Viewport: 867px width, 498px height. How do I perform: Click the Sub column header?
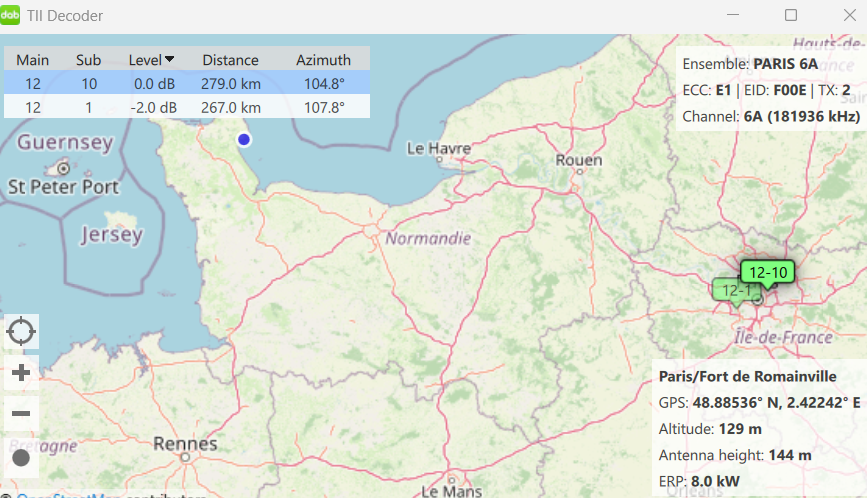(88, 60)
